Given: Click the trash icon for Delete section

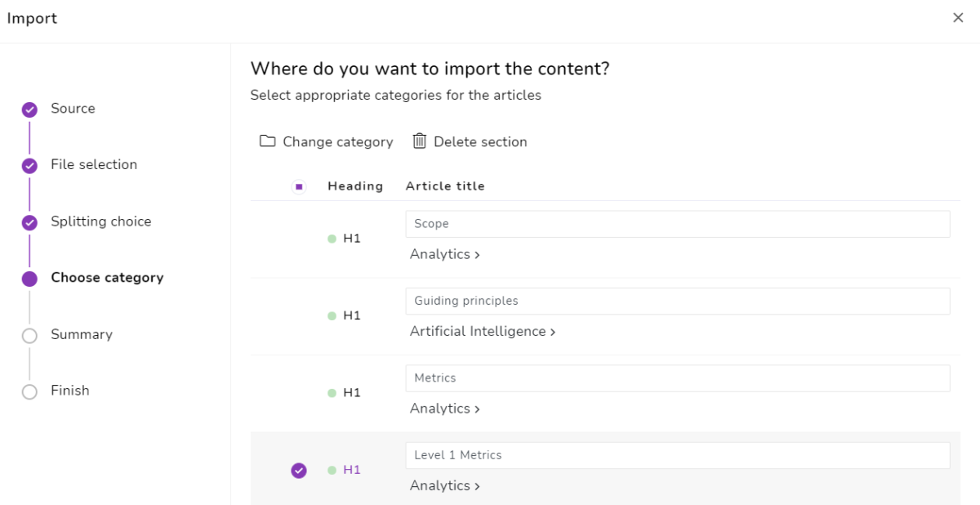Looking at the screenshot, I should coord(420,141).
